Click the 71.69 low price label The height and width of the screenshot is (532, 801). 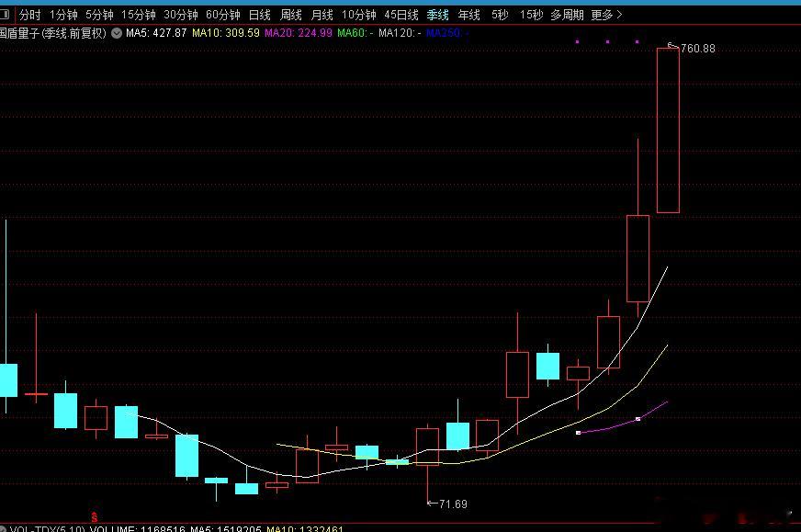point(453,504)
